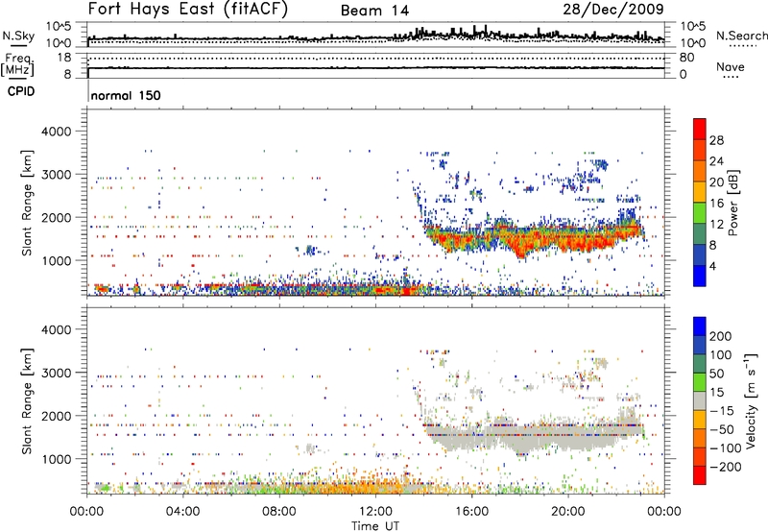Select the '16:00' time tick label
The height and width of the screenshot is (532, 768).
coord(471,512)
